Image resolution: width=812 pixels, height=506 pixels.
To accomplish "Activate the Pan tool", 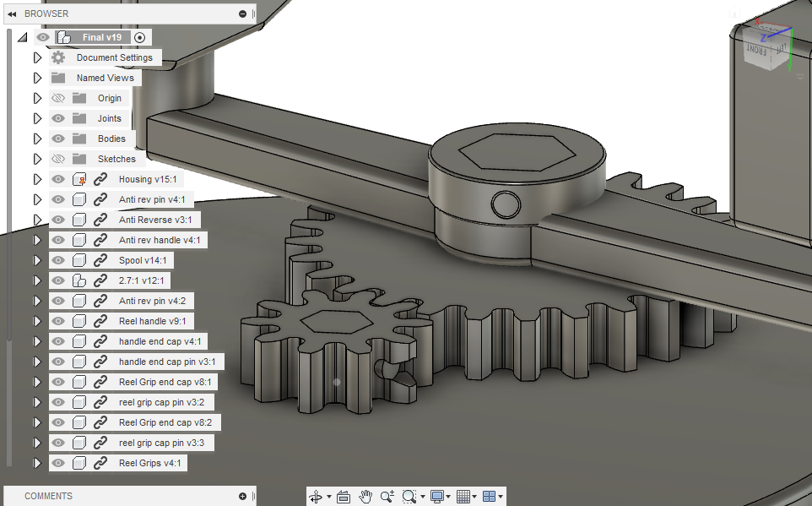I will click(x=365, y=496).
